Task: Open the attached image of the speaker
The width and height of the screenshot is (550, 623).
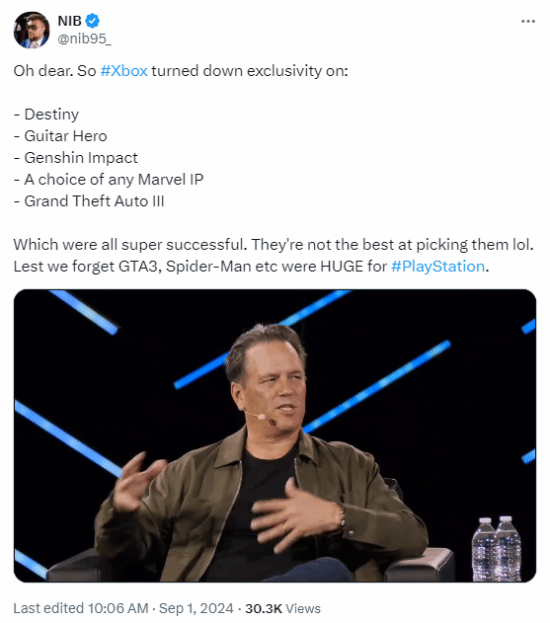Action: [x=275, y=436]
